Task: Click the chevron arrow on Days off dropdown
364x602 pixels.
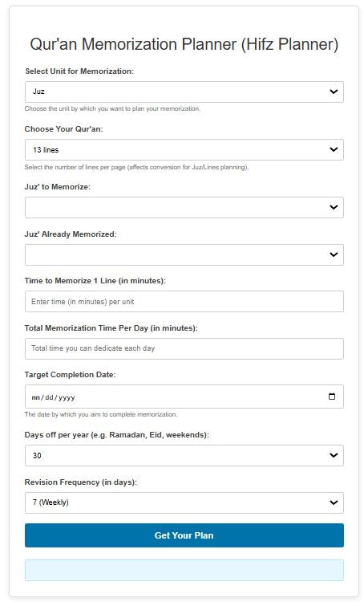Action: [x=334, y=455]
